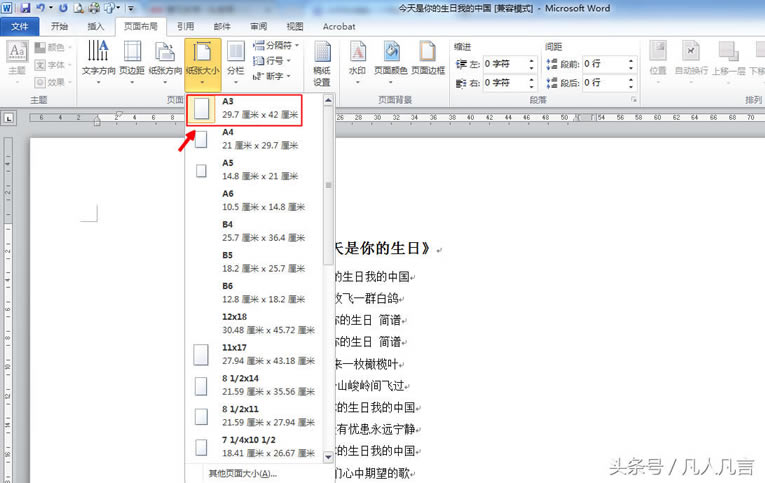Switch to the 开始 Home tab
Screen dimensions: 765x483
[x=60, y=26]
